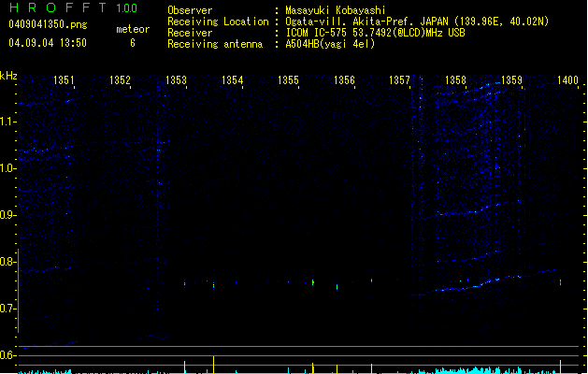Click the Ogata-vill. Akita-Pref. JAPAN location text
Image resolution: width=588 pixels, height=374 pixels.
(417, 22)
